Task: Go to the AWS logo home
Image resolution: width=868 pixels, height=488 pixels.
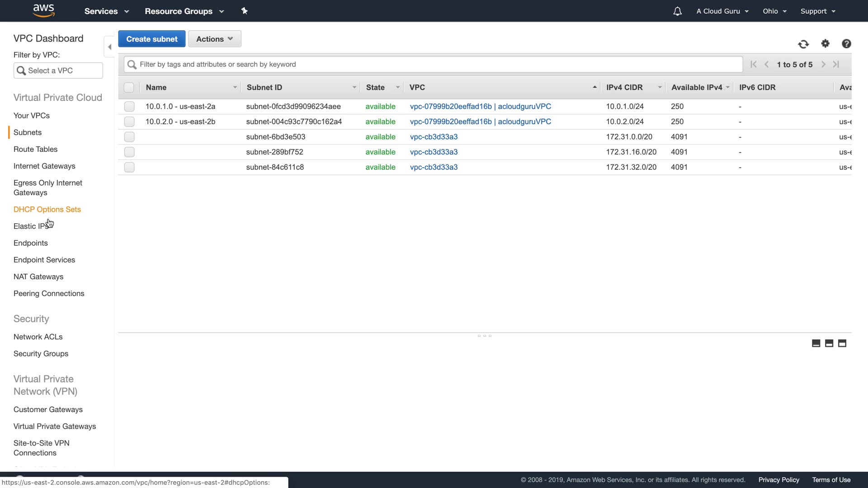Action: (x=44, y=10)
